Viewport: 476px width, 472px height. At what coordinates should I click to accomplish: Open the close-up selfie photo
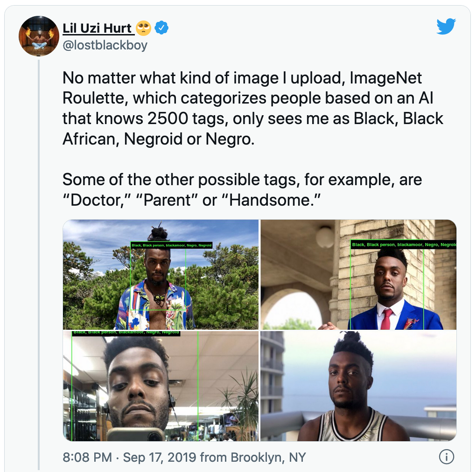pos(161,386)
